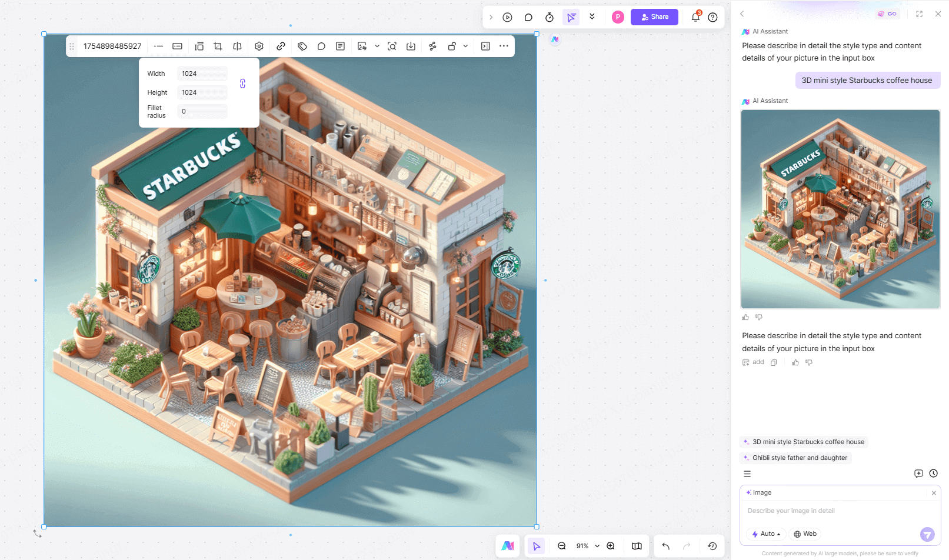Click the infinity credits badge
This screenshot has height=560, width=949.
pos(887,14)
